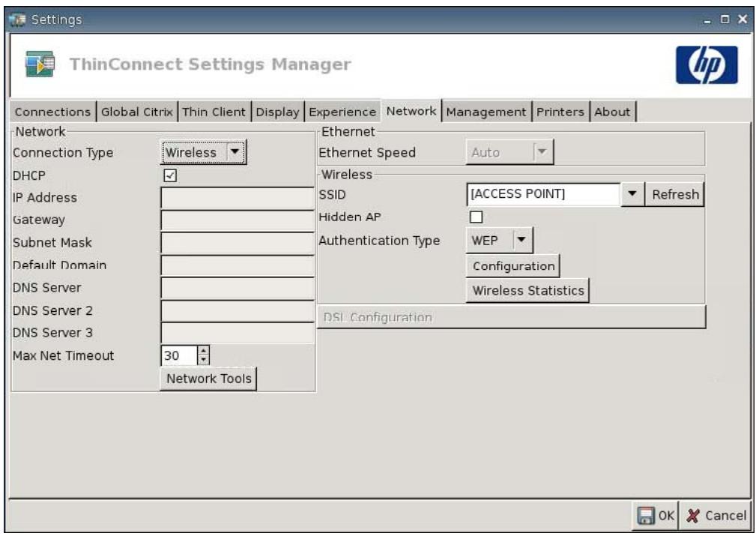Screen dimensions: 756x536
Task: Click the IP Address field
Action: click(x=238, y=198)
